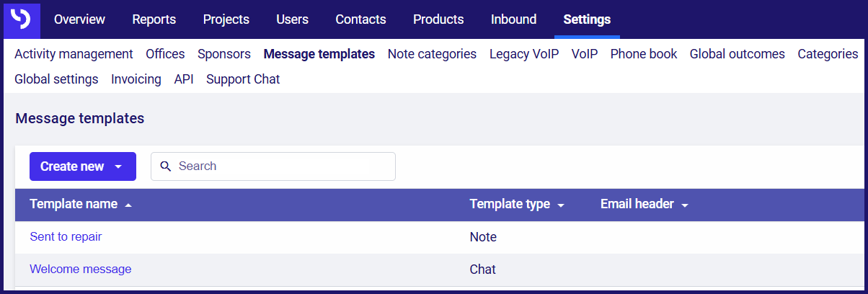
Task: Click the app logo icon
Action: [22, 19]
